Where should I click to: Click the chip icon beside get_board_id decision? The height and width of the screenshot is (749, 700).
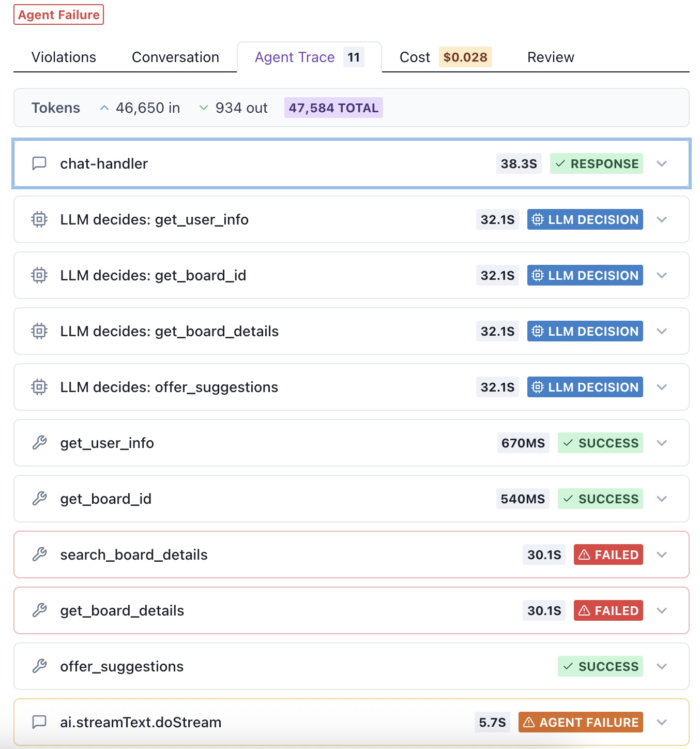39,275
